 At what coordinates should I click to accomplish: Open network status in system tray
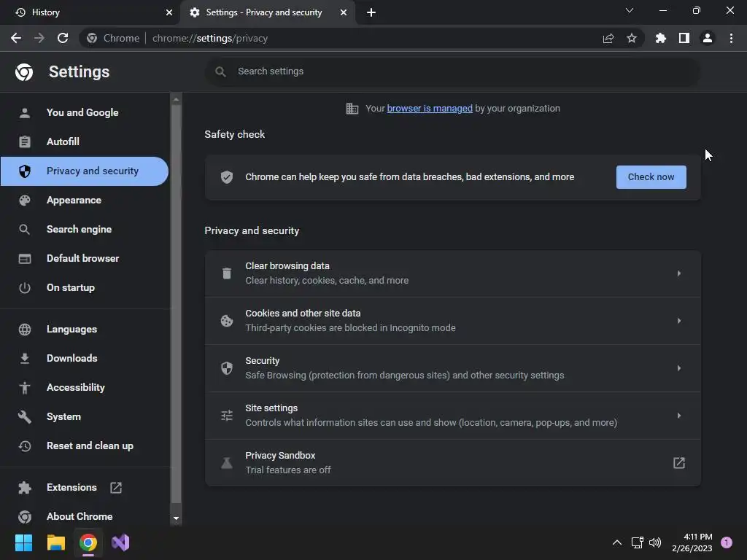tap(637, 542)
